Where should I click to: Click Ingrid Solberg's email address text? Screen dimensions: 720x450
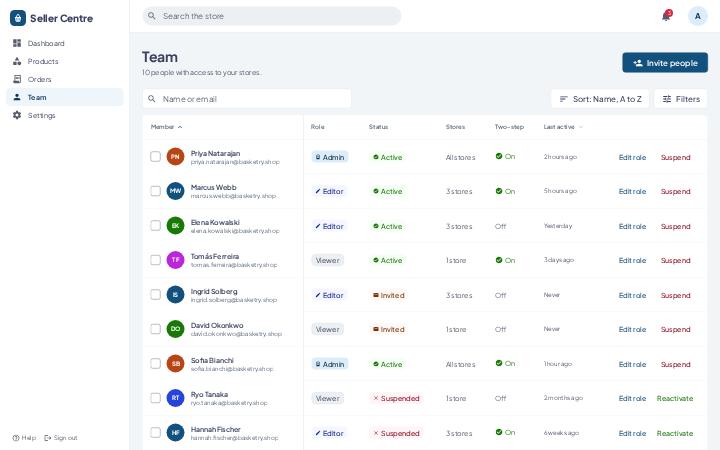point(234,300)
